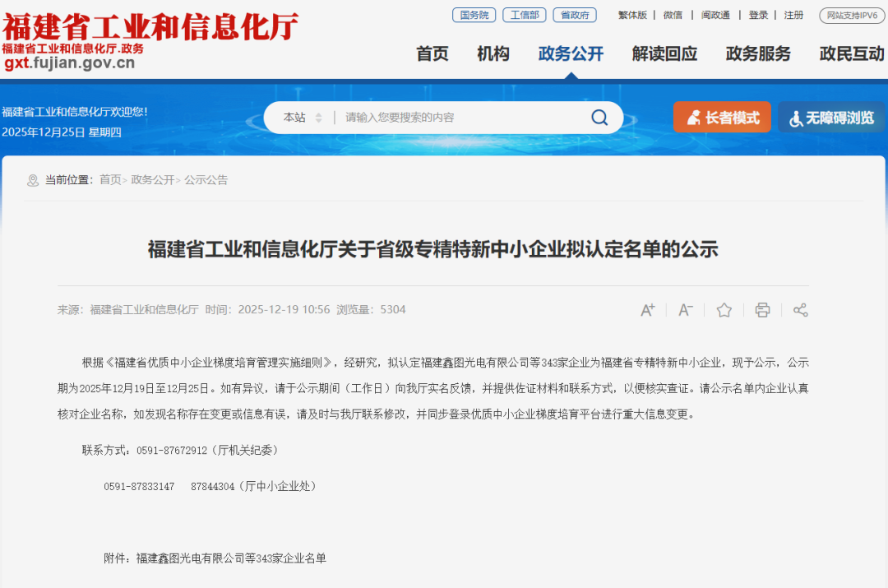Open the 政务公开 navigation menu
888x588 pixels.
point(571,53)
